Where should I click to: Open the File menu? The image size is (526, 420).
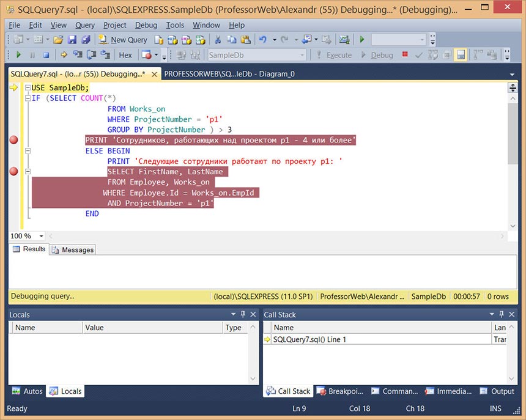point(14,25)
